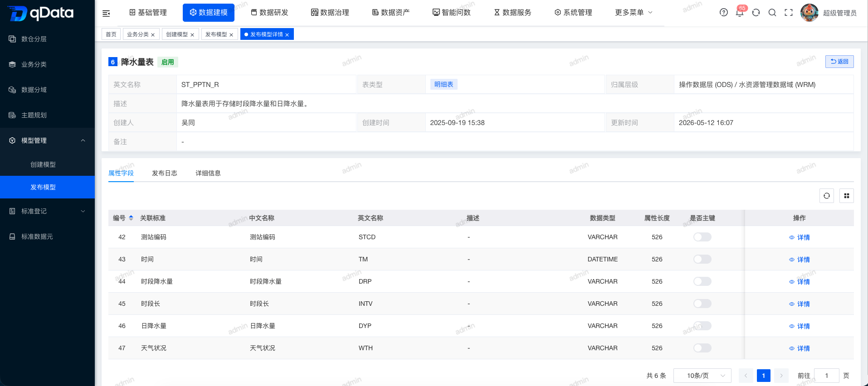Toggle primary key switch for WTH row
The width and height of the screenshot is (868, 386).
point(702,348)
